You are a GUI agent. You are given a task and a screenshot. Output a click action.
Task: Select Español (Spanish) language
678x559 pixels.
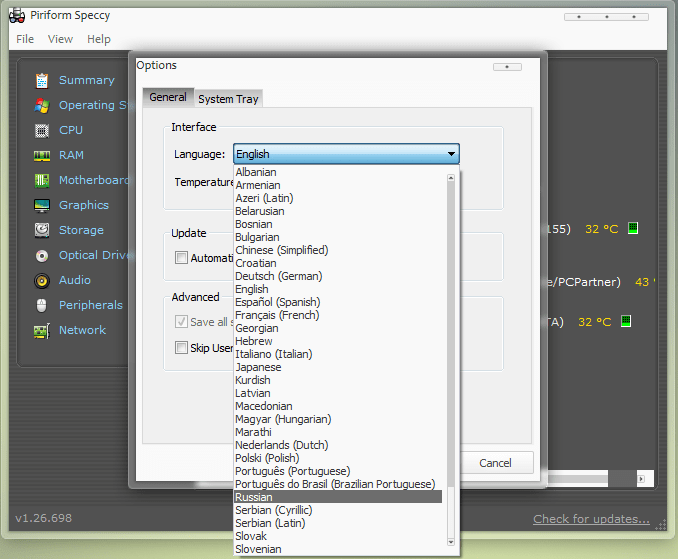338,302
